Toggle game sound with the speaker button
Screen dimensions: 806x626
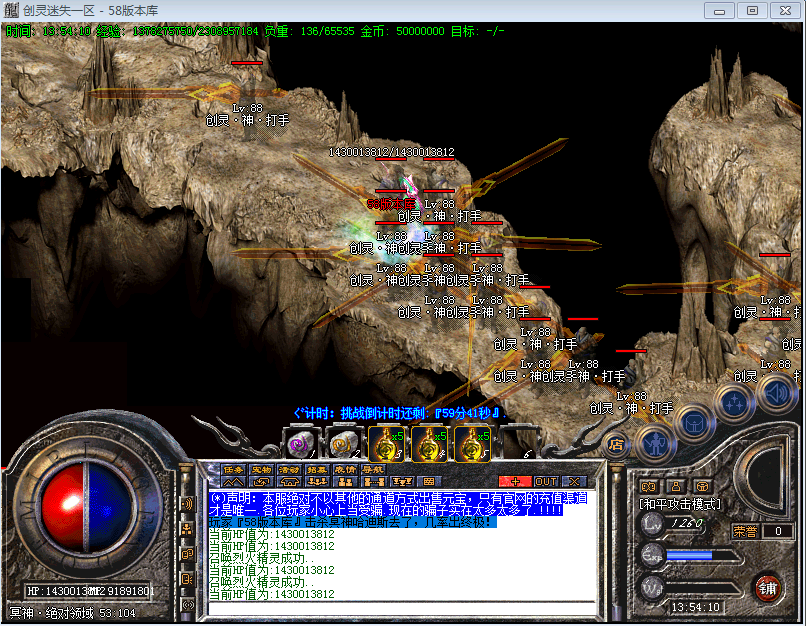click(x=777, y=393)
